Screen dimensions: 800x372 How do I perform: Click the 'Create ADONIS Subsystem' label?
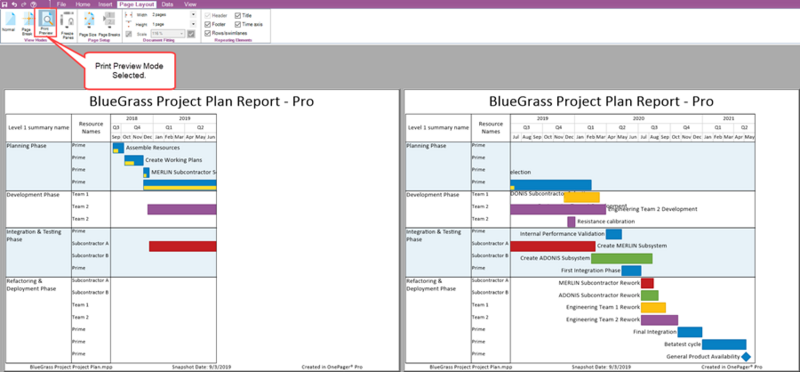555,258
